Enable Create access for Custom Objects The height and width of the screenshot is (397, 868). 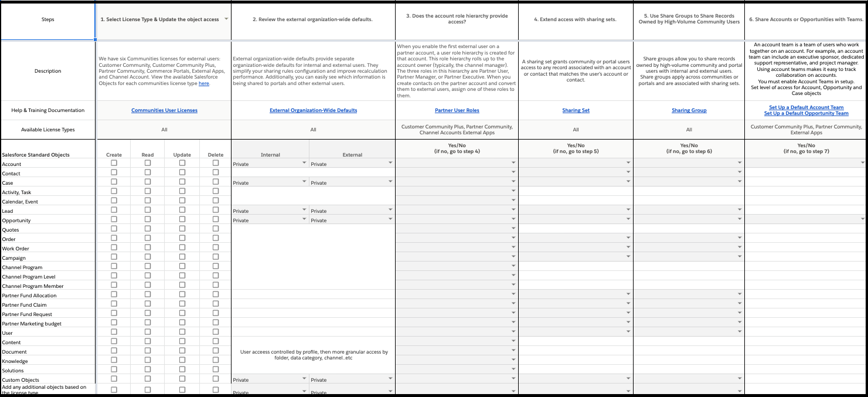click(114, 380)
